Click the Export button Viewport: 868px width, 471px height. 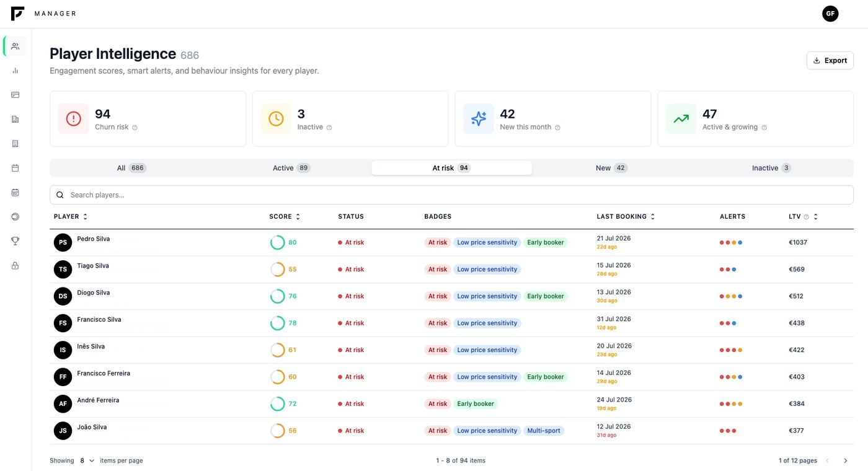[x=830, y=60]
